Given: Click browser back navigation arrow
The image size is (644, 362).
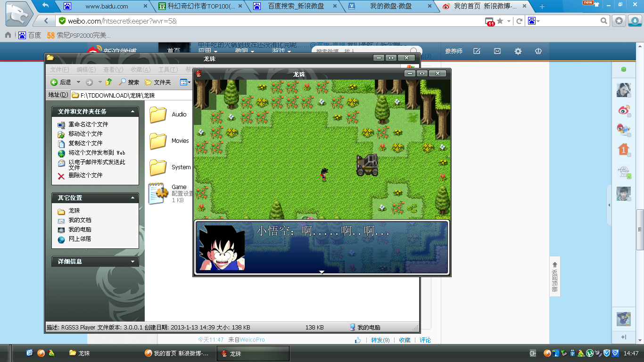Looking at the screenshot, I should click(x=46, y=21).
